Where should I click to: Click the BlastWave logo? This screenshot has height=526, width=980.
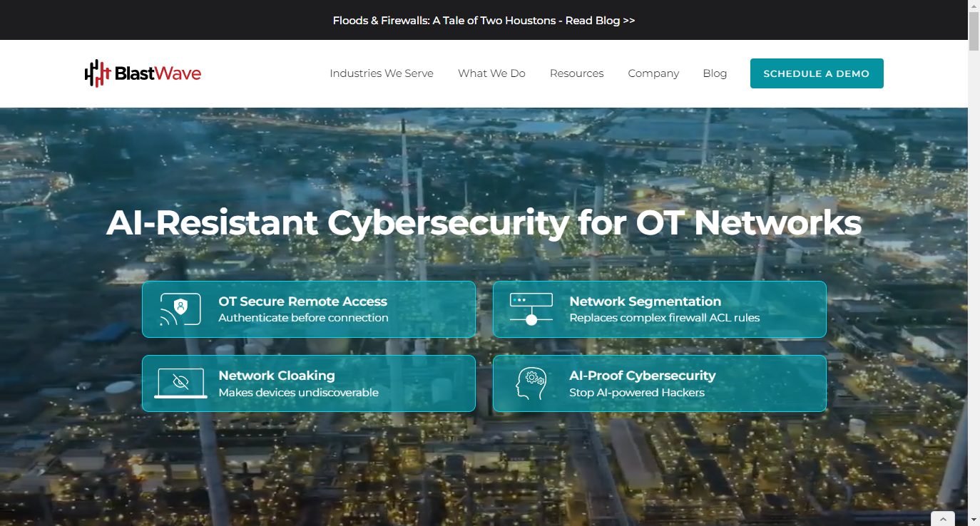(142, 73)
